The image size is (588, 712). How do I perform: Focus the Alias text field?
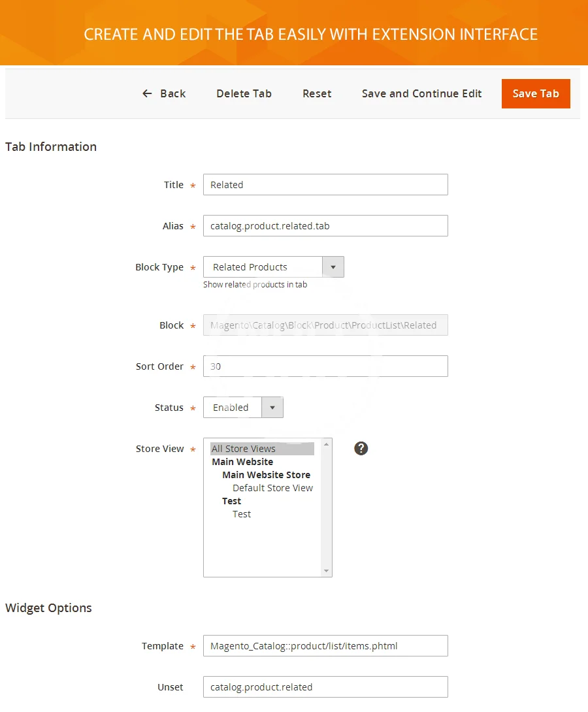pos(325,226)
